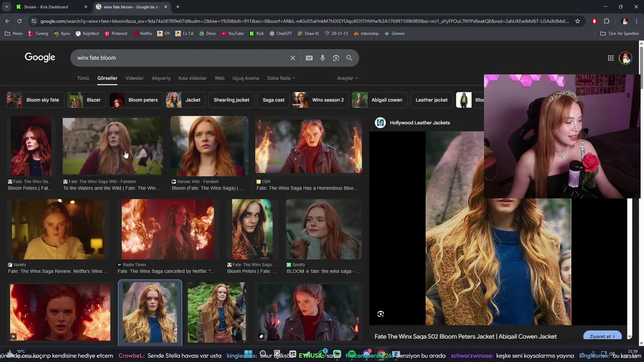Select the Bloom sky fate chip

(x=35, y=100)
